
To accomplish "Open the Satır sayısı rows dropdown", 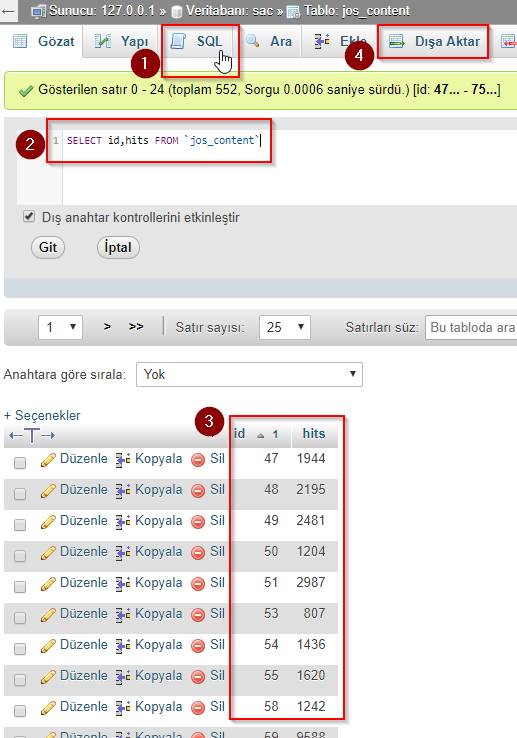I will click(x=284, y=327).
